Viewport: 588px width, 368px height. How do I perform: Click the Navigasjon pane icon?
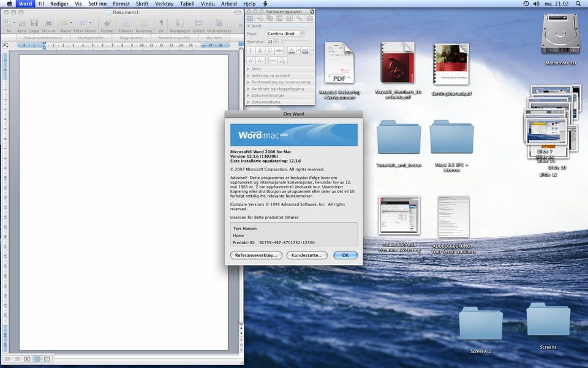coord(179,23)
